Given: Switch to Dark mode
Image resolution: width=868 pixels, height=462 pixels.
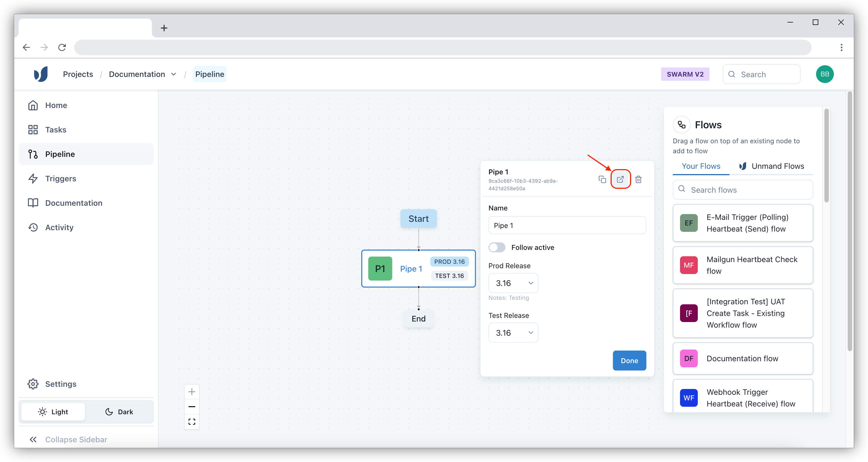Looking at the screenshot, I should click(119, 411).
